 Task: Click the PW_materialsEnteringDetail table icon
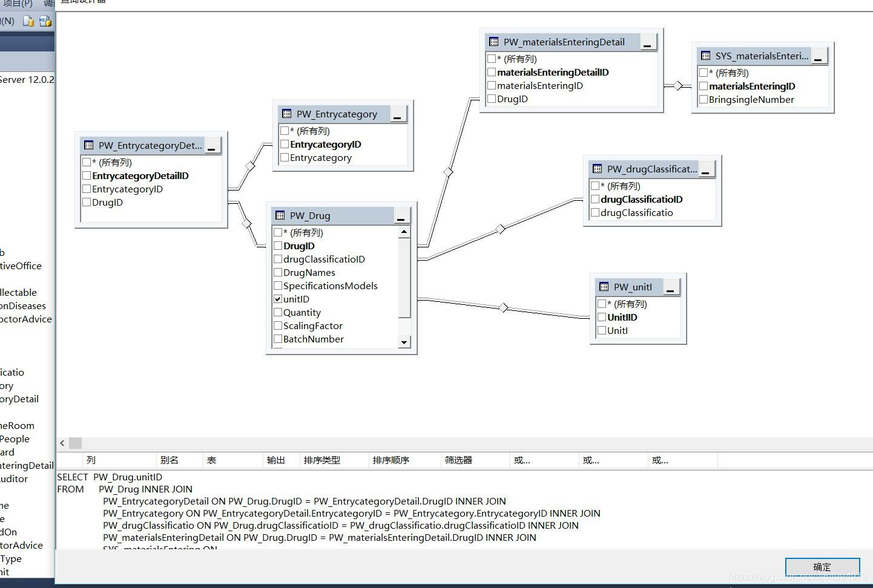pos(493,42)
